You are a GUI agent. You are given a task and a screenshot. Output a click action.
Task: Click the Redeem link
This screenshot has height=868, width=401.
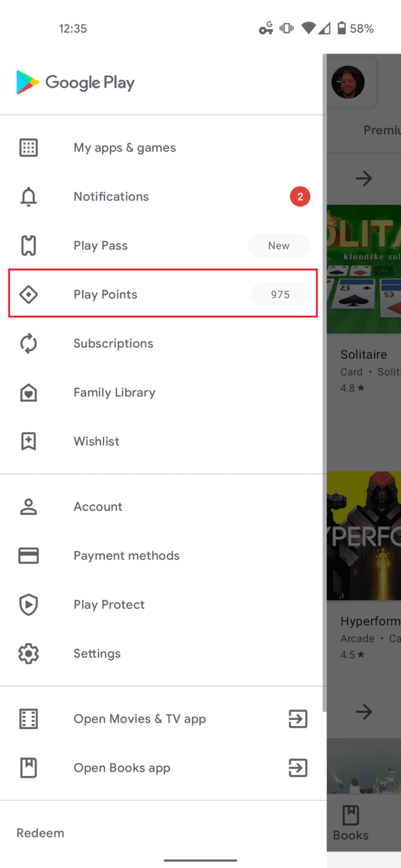pyautogui.click(x=40, y=832)
